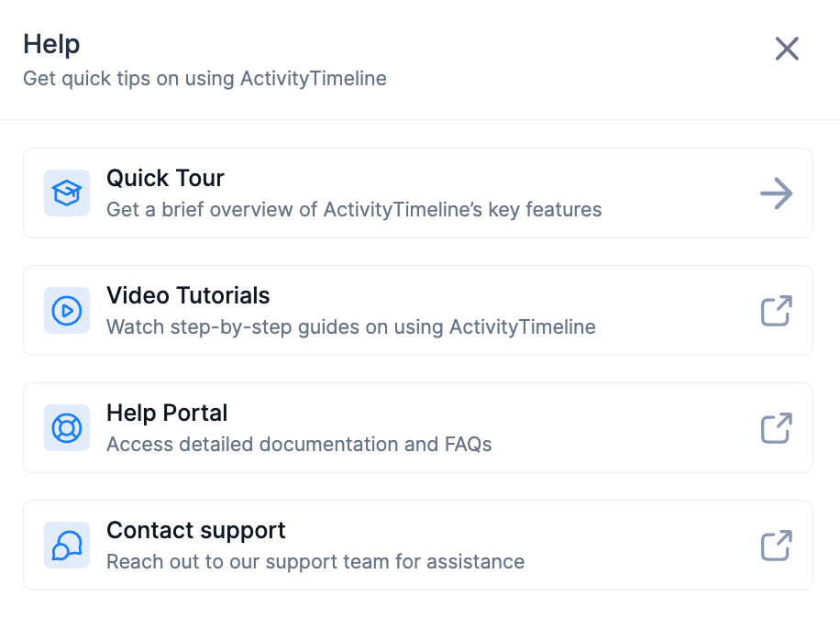The width and height of the screenshot is (840, 618).
Task: Click the play icon for Video Tutorials
Action: pos(67,310)
